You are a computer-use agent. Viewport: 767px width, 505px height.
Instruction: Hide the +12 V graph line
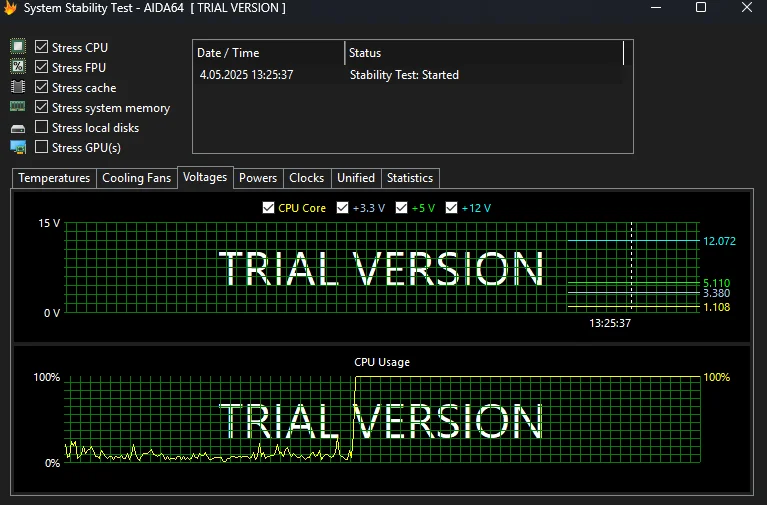[x=451, y=208]
